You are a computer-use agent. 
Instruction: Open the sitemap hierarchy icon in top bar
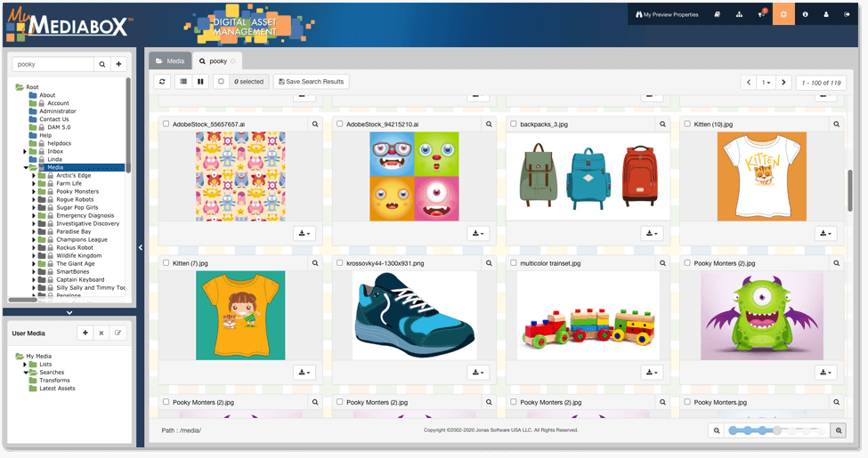tap(739, 14)
